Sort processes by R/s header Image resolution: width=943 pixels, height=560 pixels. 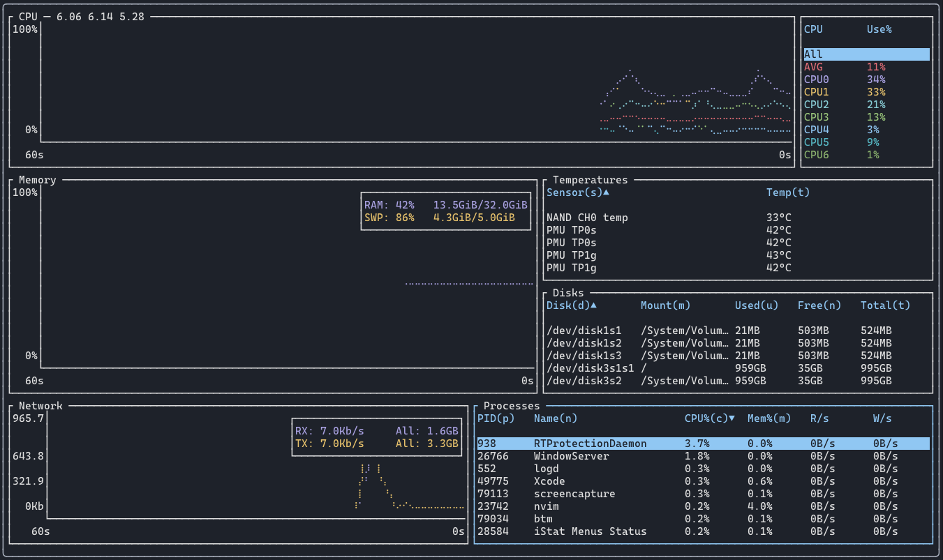click(x=819, y=418)
